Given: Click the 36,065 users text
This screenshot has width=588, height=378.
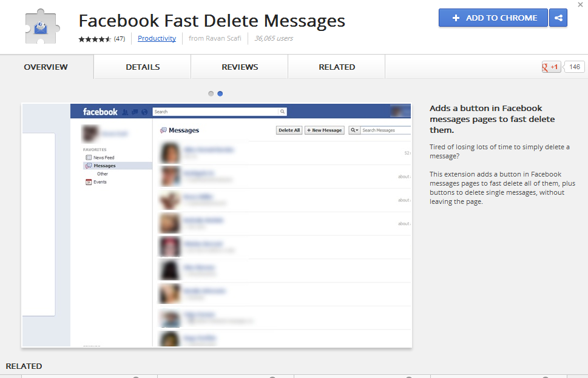Looking at the screenshot, I should coord(274,38).
